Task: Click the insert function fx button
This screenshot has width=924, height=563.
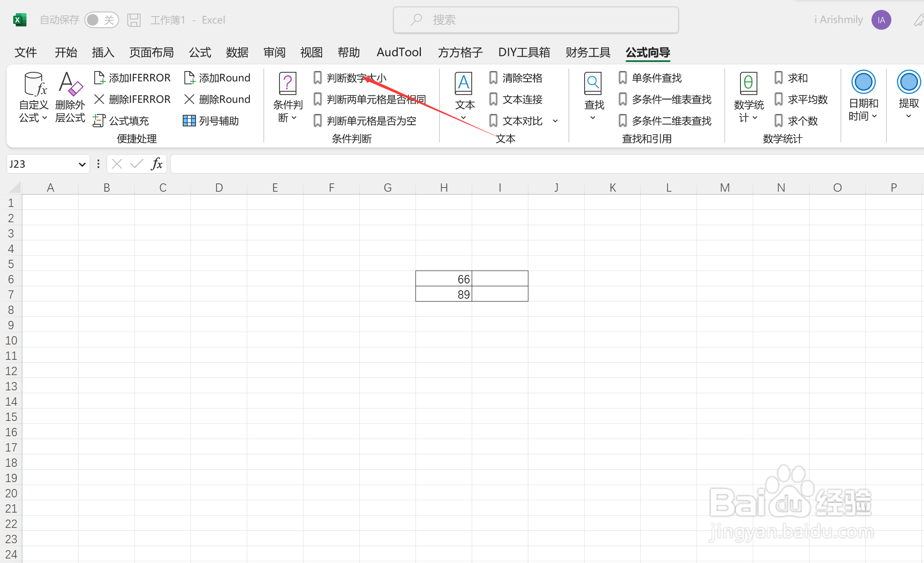Action: 157,164
